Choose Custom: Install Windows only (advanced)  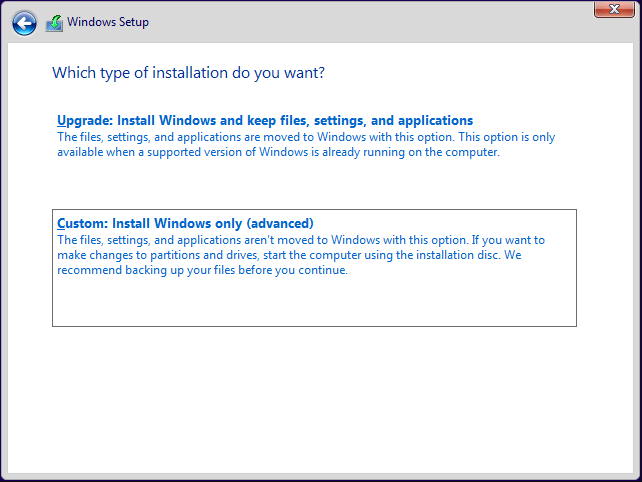(185, 223)
